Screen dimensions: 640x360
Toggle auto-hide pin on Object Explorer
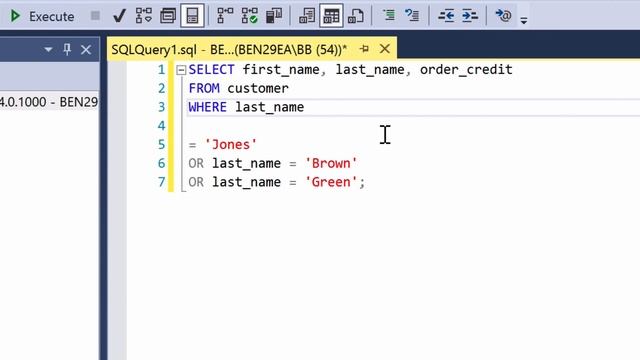67,49
